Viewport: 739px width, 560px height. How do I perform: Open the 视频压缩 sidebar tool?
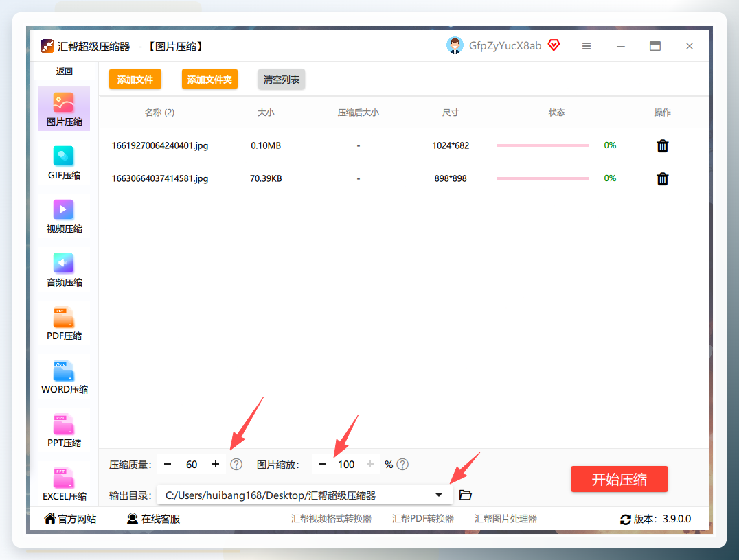64,217
